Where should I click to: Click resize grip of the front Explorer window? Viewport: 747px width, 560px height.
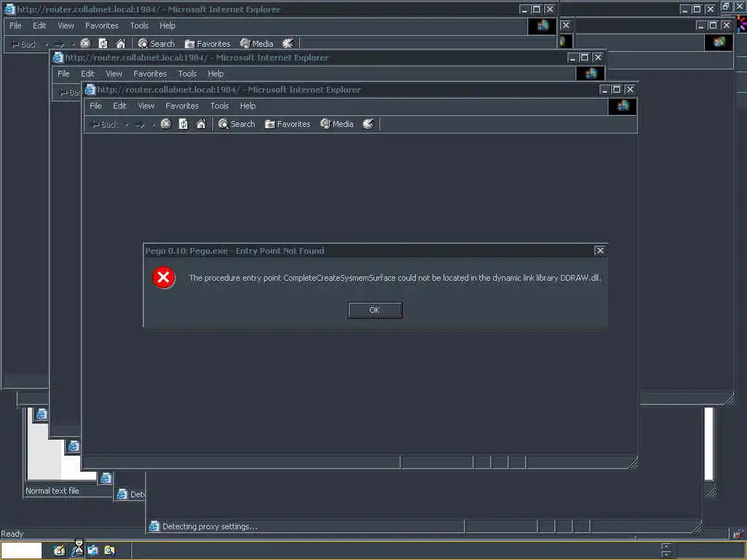pos(632,464)
